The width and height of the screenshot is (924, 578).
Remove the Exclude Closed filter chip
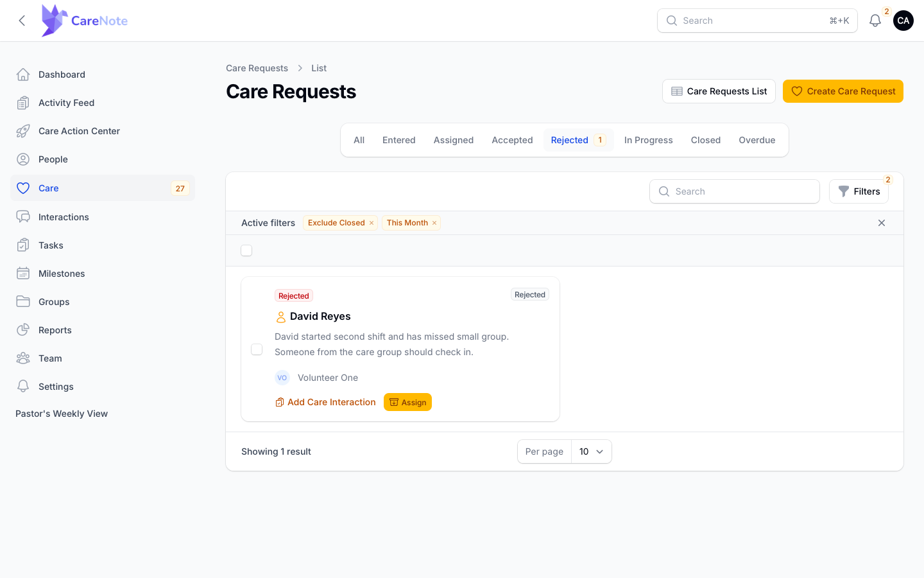372,223
